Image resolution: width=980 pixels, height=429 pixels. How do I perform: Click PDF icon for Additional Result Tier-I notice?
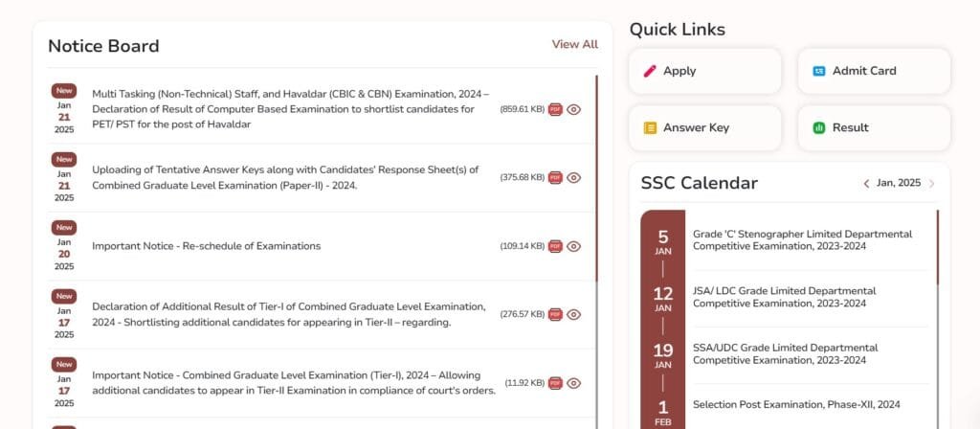[555, 314]
